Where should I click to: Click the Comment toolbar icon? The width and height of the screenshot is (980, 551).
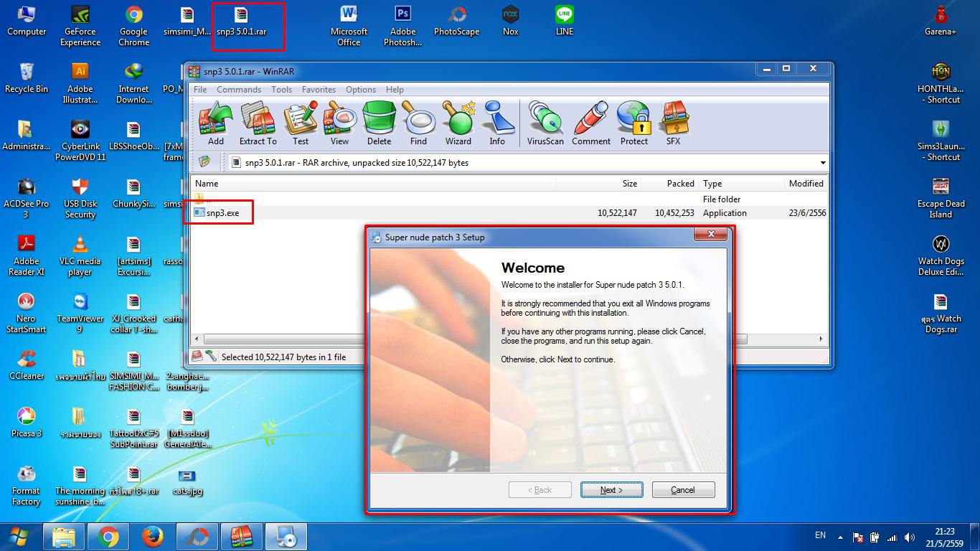[591, 123]
